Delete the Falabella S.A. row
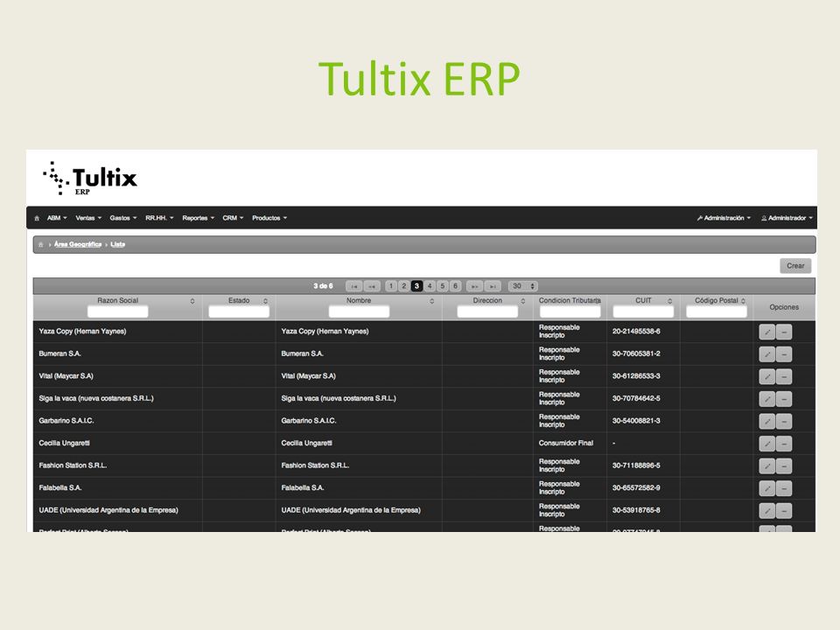This screenshot has height=630, width=840. 784,488
